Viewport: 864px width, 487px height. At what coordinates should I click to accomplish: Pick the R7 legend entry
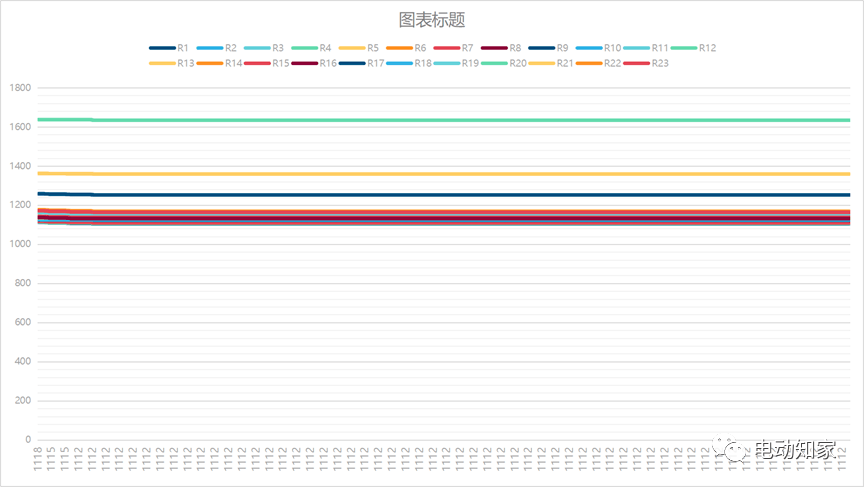tap(453, 48)
